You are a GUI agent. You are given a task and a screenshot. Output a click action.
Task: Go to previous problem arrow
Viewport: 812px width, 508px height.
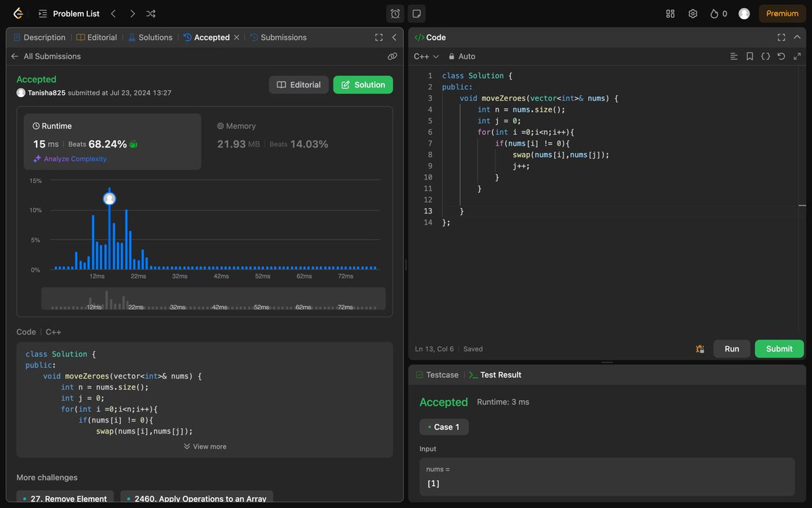[113, 14]
